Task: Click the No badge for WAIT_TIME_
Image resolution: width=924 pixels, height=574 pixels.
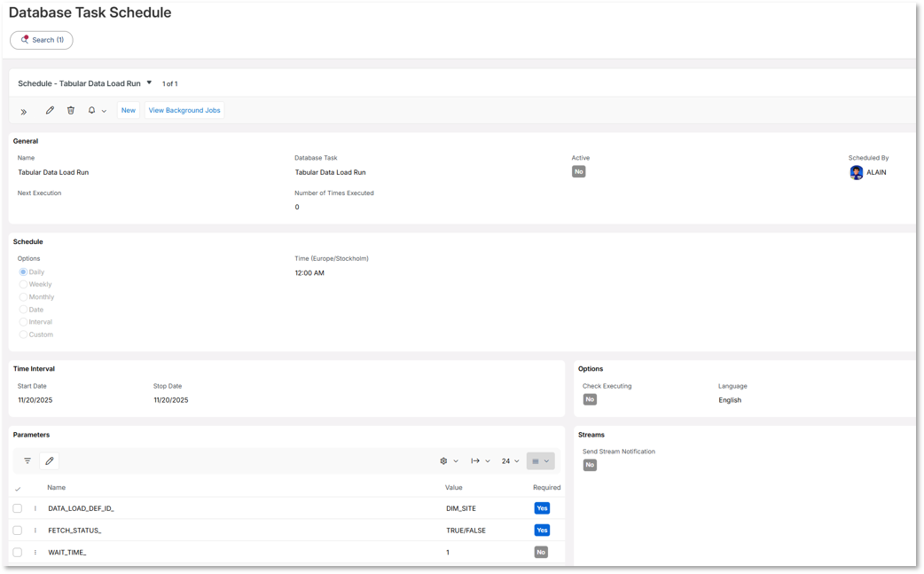Action: click(541, 552)
